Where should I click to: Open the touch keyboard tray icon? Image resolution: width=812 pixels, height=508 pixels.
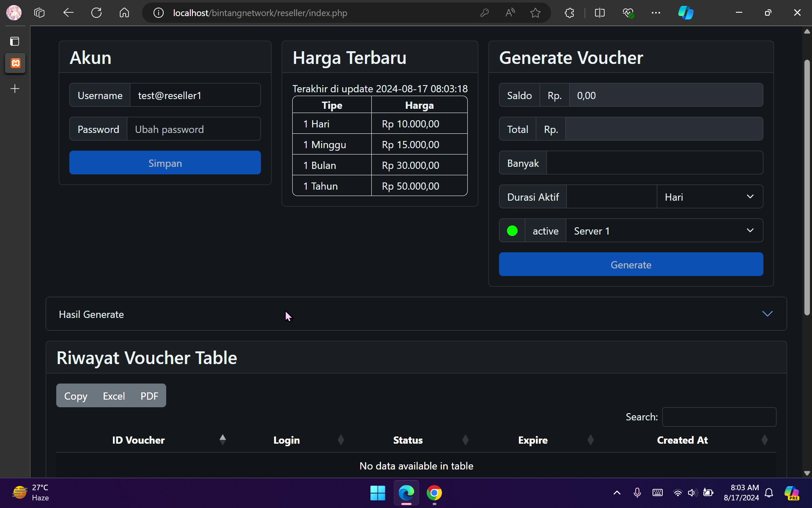coord(658,492)
